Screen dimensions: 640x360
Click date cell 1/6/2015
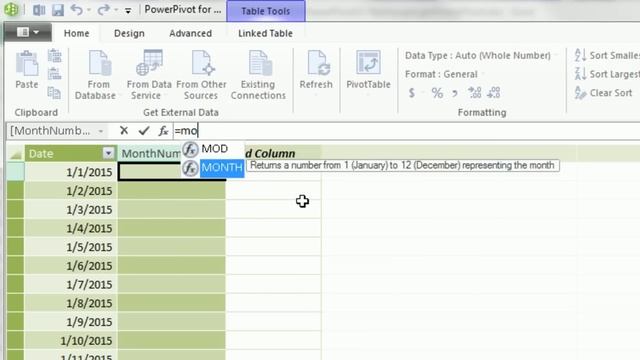pyautogui.click(x=71, y=266)
